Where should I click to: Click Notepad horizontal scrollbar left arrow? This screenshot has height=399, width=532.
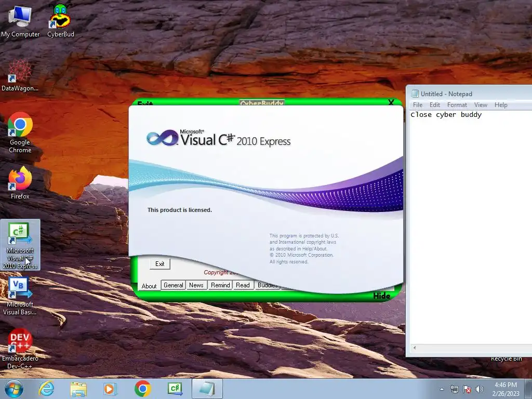pos(414,348)
